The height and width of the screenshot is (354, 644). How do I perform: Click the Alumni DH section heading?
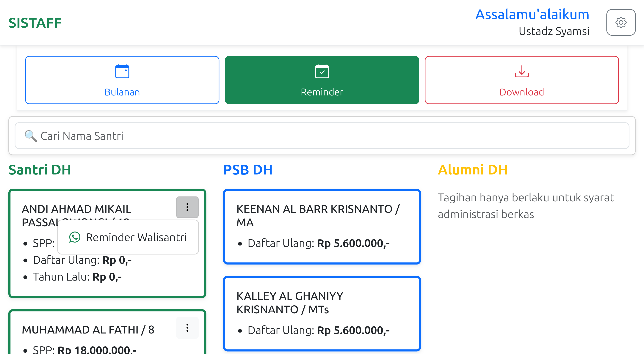tap(472, 170)
